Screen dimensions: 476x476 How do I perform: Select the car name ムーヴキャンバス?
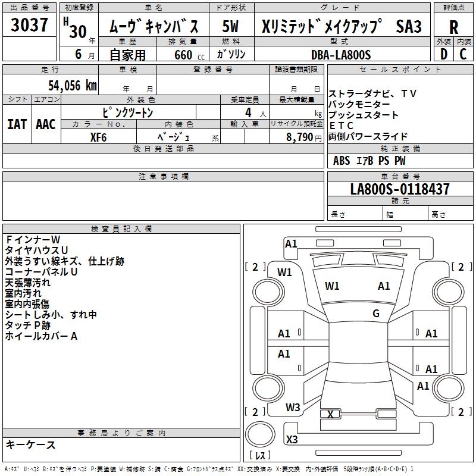154,26
